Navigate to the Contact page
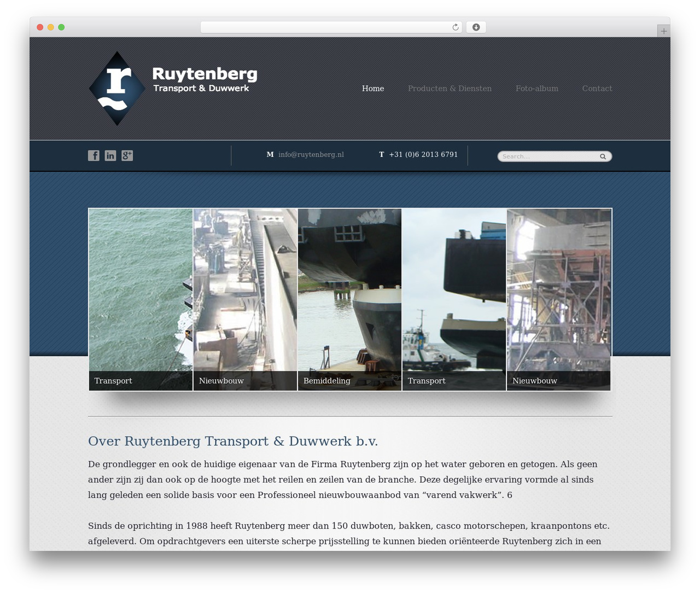700x593 pixels. [x=597, y=89]
